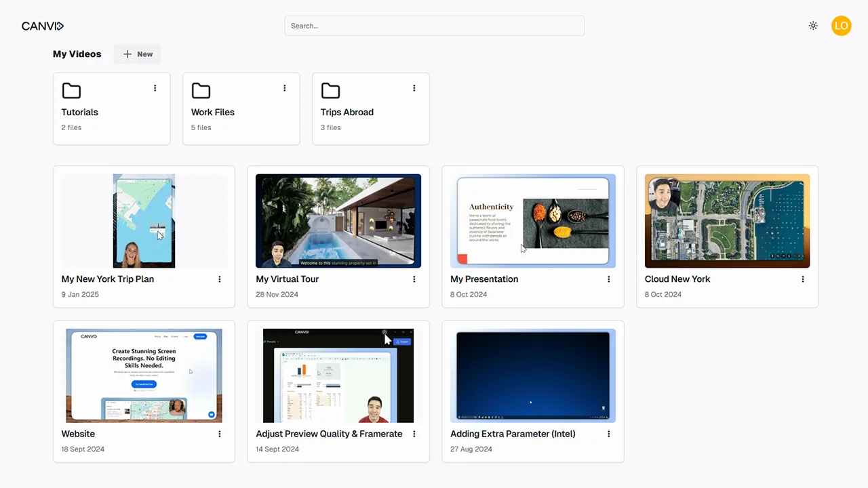868x488 pixels.
Task: Open the My Presentation three-dot menu
Action: (x=608, y=279)
